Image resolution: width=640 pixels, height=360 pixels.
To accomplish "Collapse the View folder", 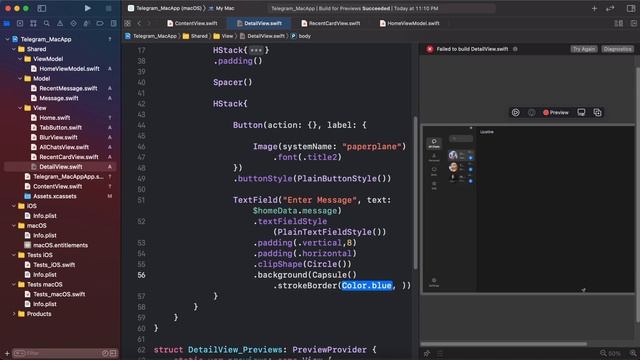I will [20, 108].
